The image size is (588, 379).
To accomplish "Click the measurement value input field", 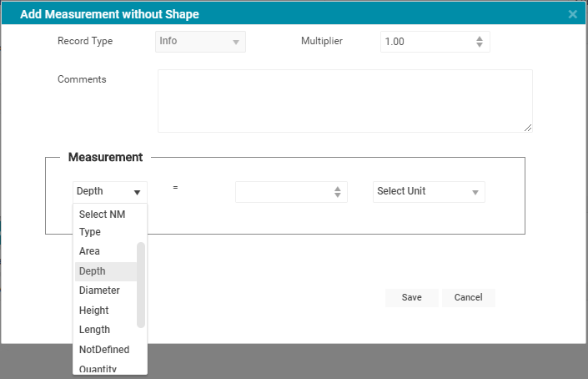I will [x=284, y=192].
